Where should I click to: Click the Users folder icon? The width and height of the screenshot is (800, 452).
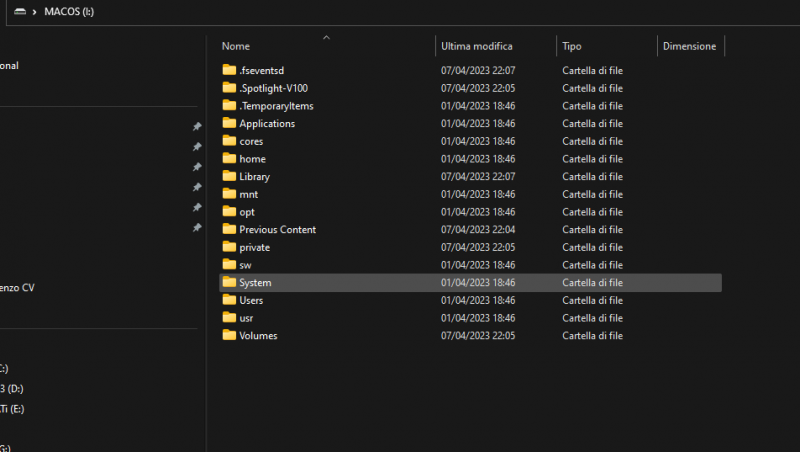(229, 300)
